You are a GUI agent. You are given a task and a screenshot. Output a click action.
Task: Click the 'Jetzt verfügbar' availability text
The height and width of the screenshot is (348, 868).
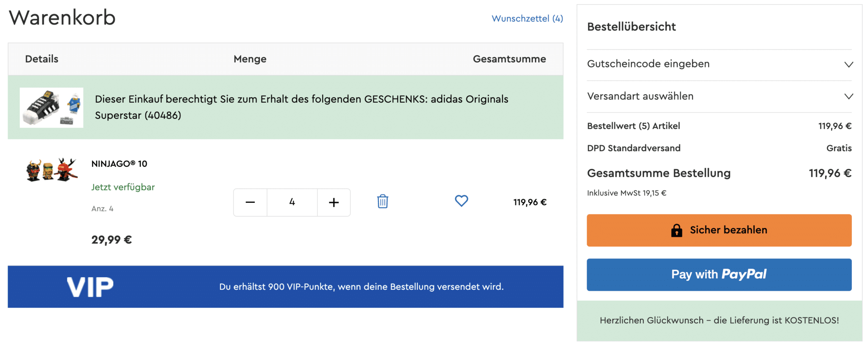click(123, 187)
